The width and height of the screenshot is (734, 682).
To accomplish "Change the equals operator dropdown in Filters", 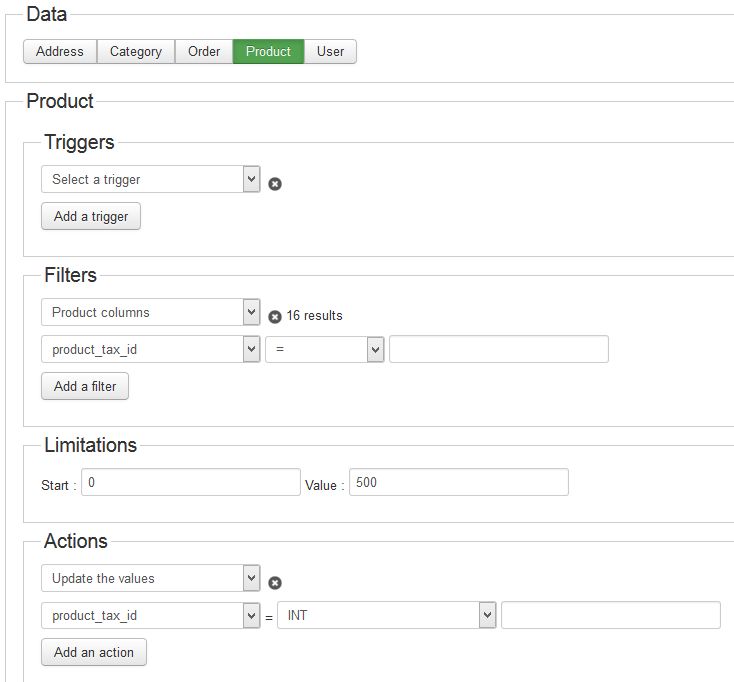I will click(324, 349).
